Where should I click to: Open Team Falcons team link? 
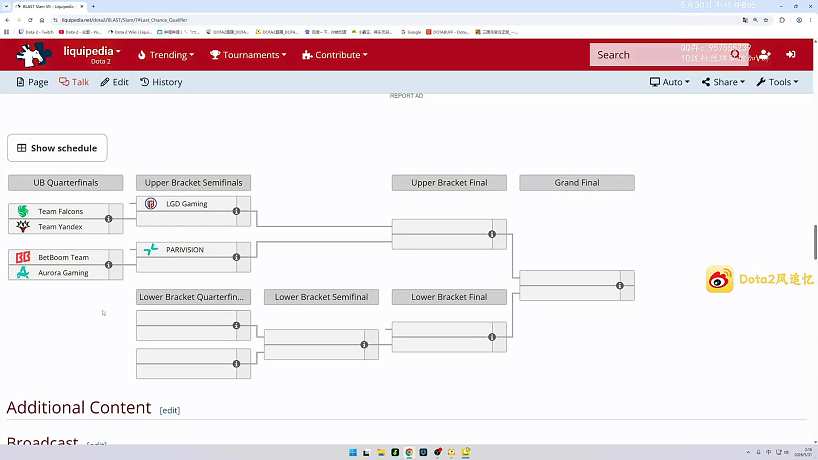coord(61,211)
